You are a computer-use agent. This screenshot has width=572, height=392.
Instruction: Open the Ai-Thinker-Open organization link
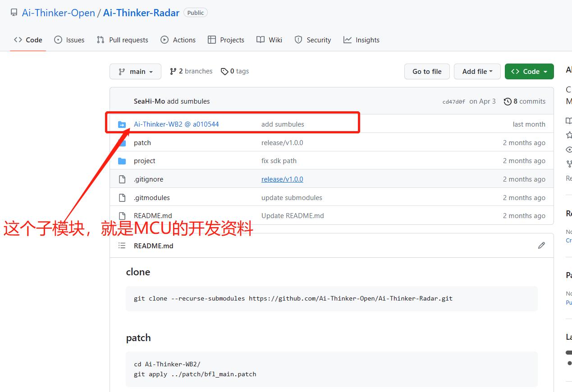coord(59,13)
